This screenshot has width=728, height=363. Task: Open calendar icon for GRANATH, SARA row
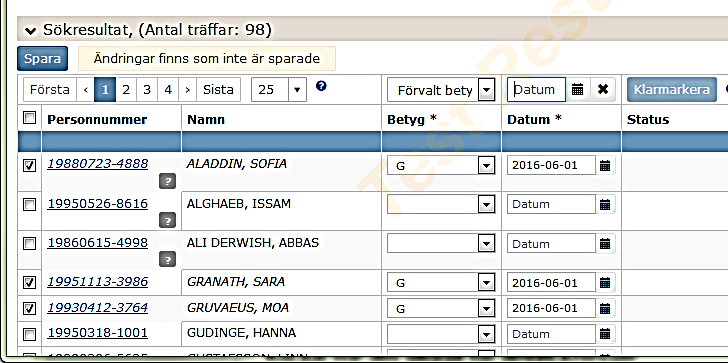point(605,282)
